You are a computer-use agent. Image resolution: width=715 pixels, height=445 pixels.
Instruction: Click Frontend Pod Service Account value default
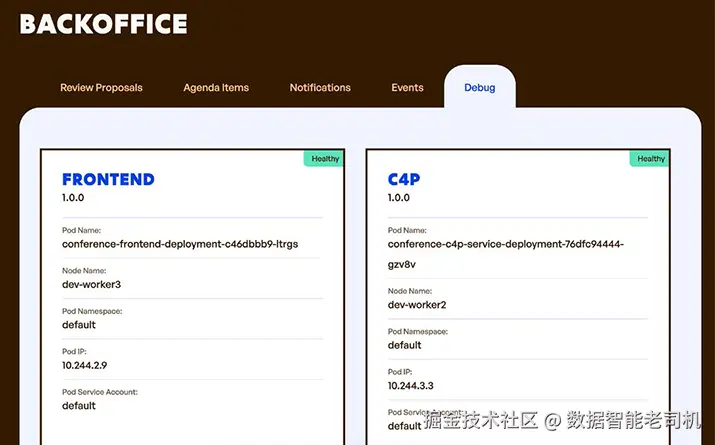(x=79, y=406)
